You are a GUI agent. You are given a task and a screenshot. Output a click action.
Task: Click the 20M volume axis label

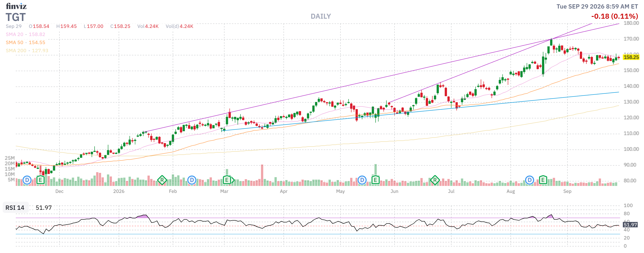pyautogui.click(x=10, y=163)
